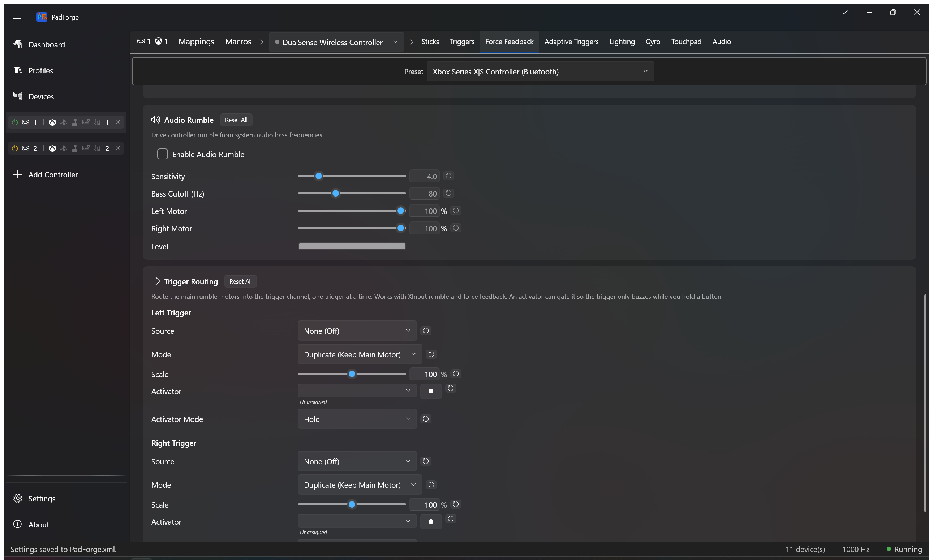Screen dimensions: 933x560
Task: Reset the Bass Cutoff value
Action: pos(448,193)
